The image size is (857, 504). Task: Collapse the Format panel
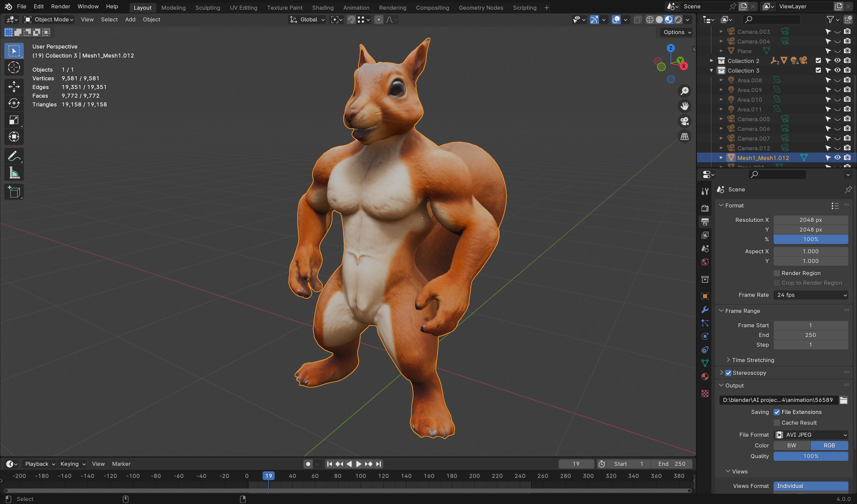[x=721, y=205]
